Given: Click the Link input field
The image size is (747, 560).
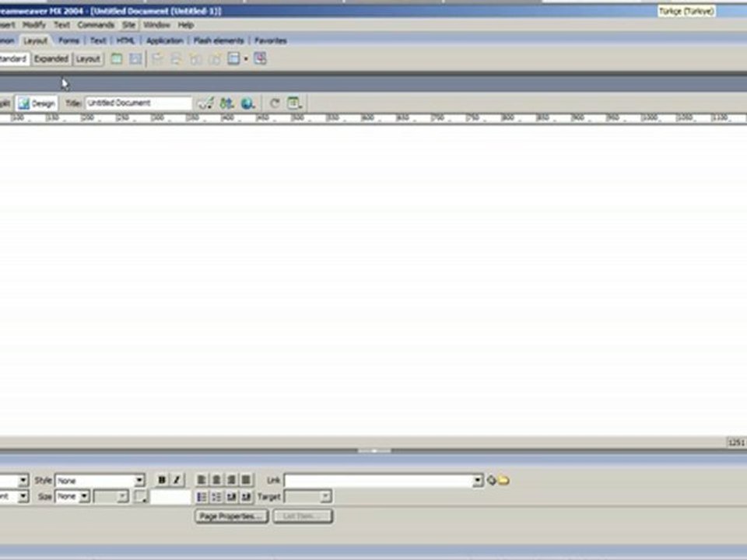Looking at the screenshot, I should pos(379,481).
